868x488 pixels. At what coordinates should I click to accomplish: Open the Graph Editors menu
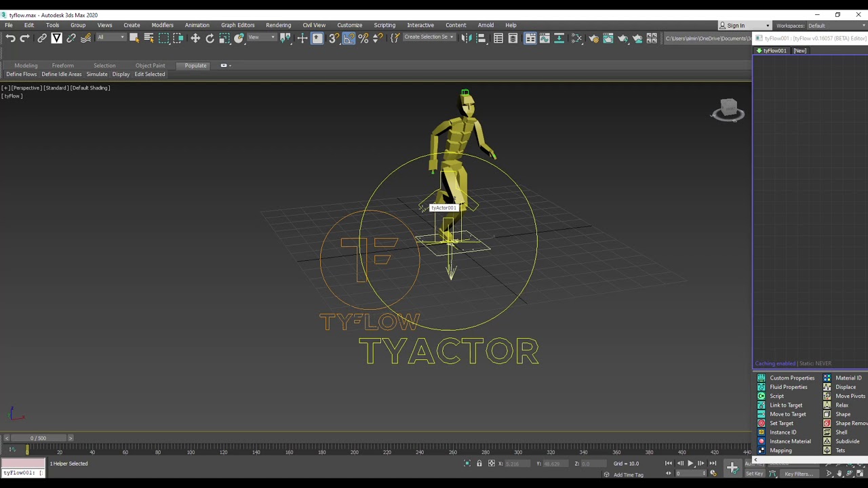238,25
